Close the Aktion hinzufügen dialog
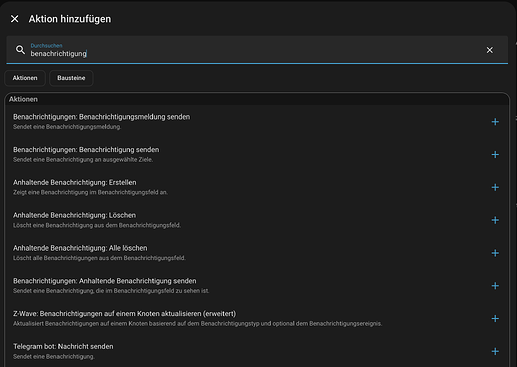 15,19
